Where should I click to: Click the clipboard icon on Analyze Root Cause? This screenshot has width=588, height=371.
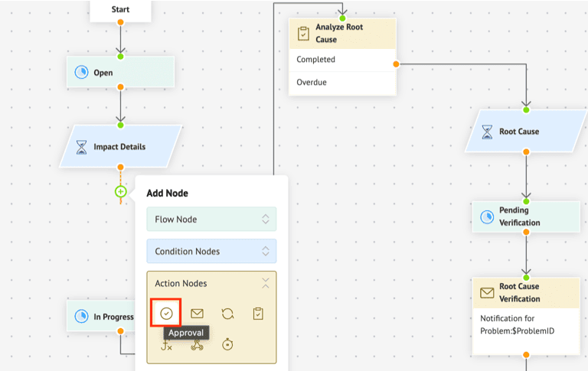pyautogui.click(x=303, y=34)
